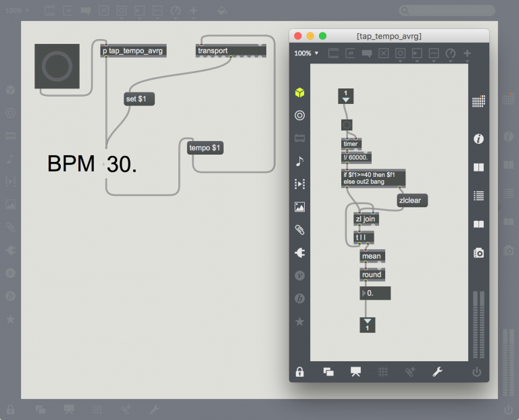Click New View icon in tap_tempo_avrg bottom toolbar

[x=328, y=372]
